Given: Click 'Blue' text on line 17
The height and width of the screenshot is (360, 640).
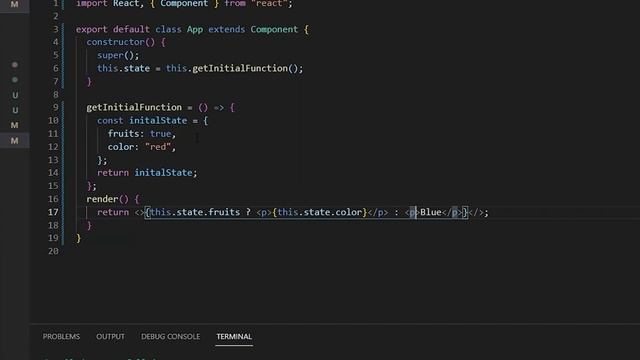Looking at the screenshot, I should pos(431,212).
